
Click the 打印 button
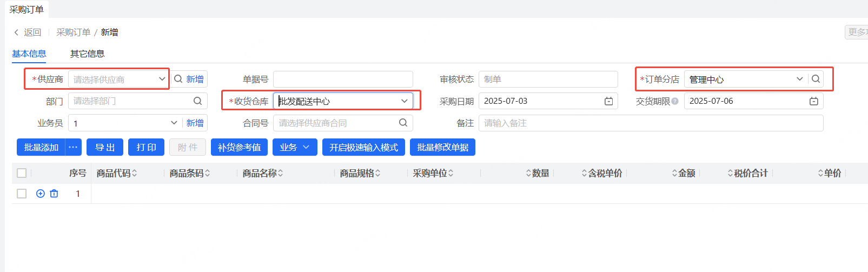[x=147, y=147]
